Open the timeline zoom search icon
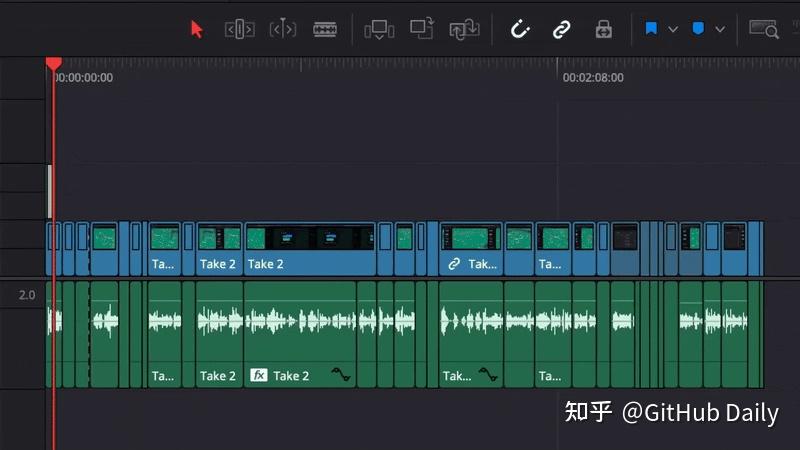 click(764, 29)
